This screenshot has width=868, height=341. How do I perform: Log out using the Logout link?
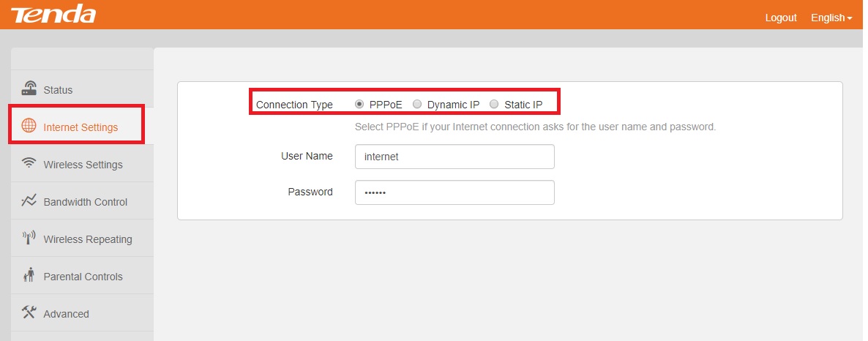tap(780, 18)
